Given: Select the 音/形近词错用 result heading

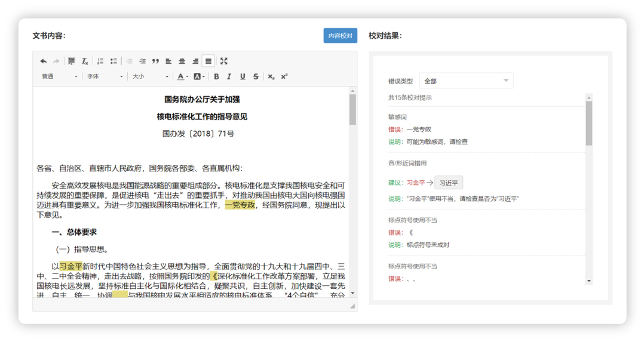Looking at the screenshot, I should pos(407,163).
